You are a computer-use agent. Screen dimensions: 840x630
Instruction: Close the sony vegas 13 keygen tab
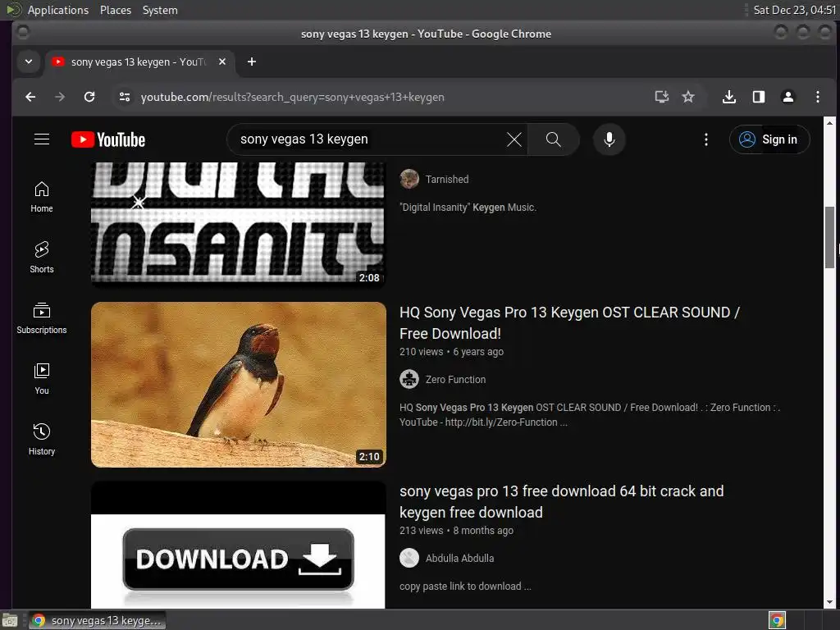tap(222, 62)
